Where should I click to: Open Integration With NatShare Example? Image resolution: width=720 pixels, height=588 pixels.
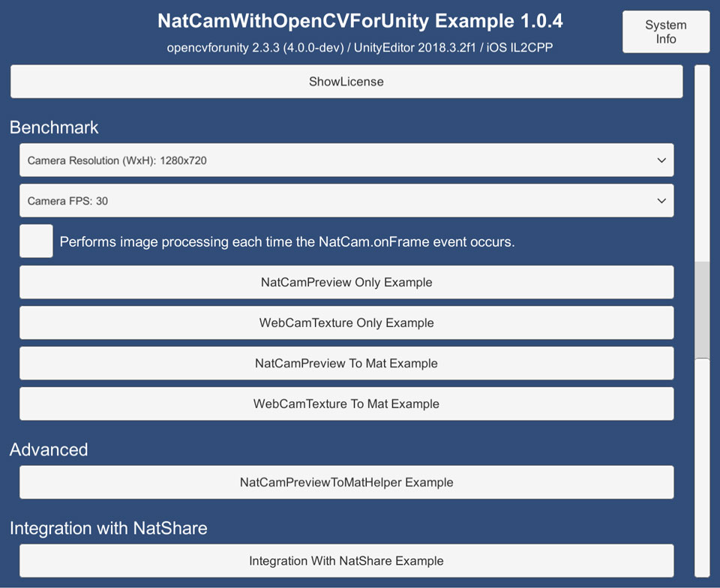tap(346, 560)
